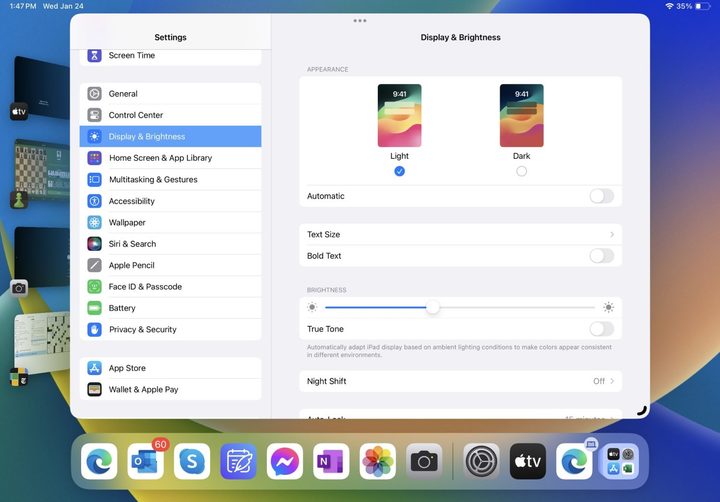Tap the Accessibility sidebar icon
720x502 pixels.
(x=94, y=201)
